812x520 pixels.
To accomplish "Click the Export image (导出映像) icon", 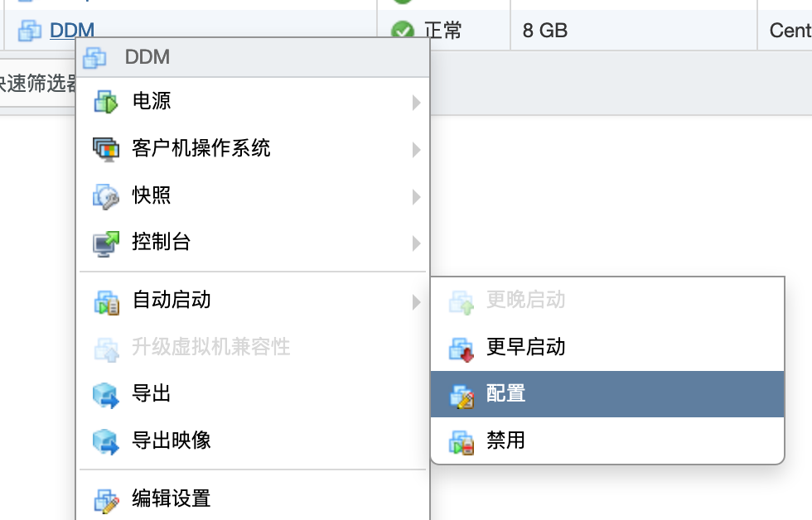I will (x=106, y=441).
